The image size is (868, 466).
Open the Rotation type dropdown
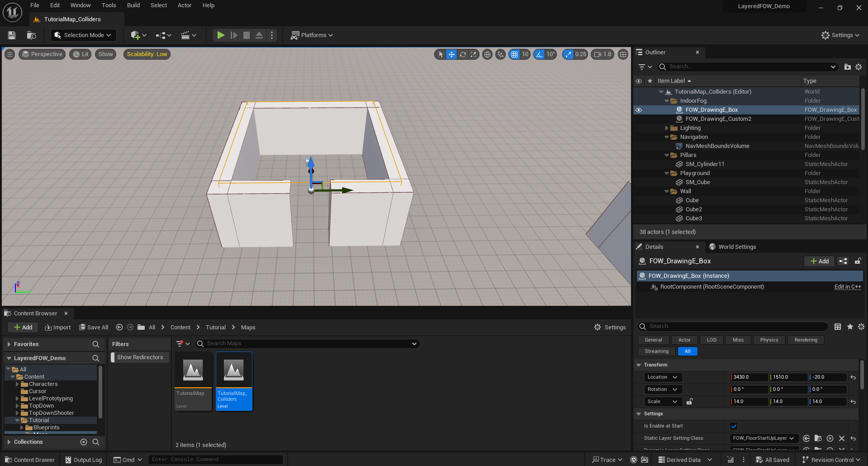[x=663, y=390]
